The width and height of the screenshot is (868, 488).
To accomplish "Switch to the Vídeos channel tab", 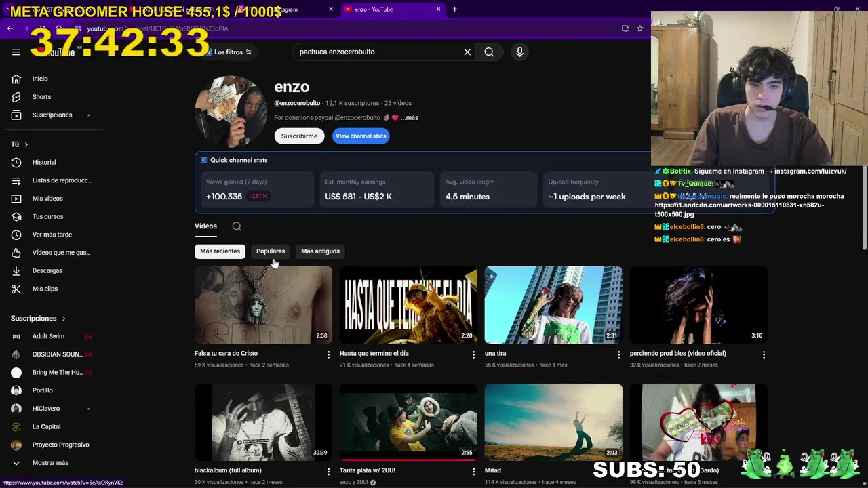I will click(x=205, y=226).
